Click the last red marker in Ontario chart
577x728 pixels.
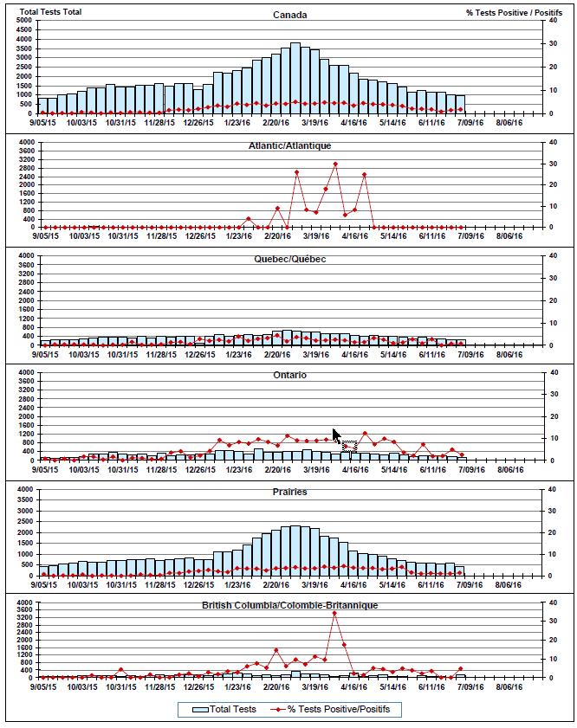(x=461, y=454)
